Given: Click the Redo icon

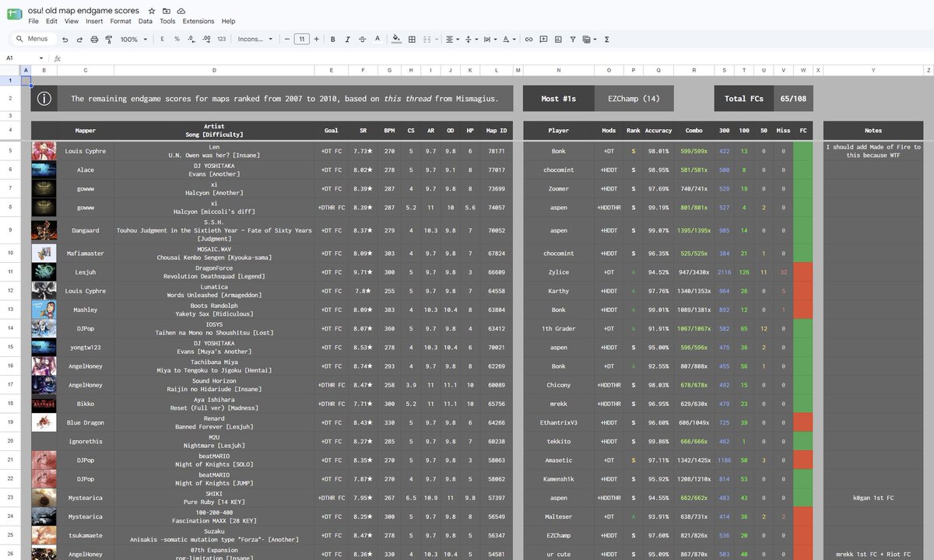Looking at the screenshot, I should [x=79, y=39].
